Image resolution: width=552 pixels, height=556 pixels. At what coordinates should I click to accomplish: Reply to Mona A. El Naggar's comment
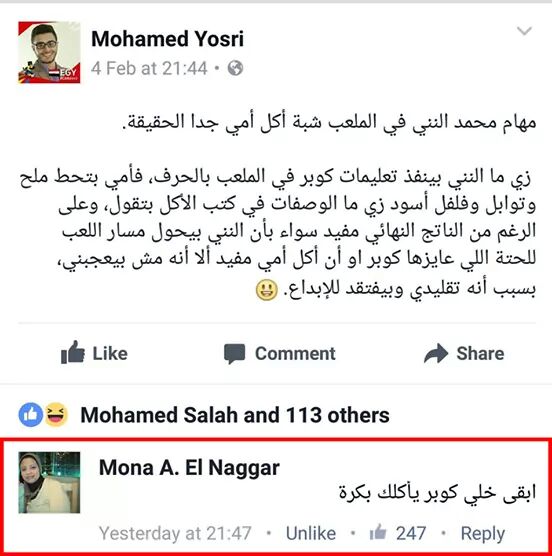click(483, 534)
